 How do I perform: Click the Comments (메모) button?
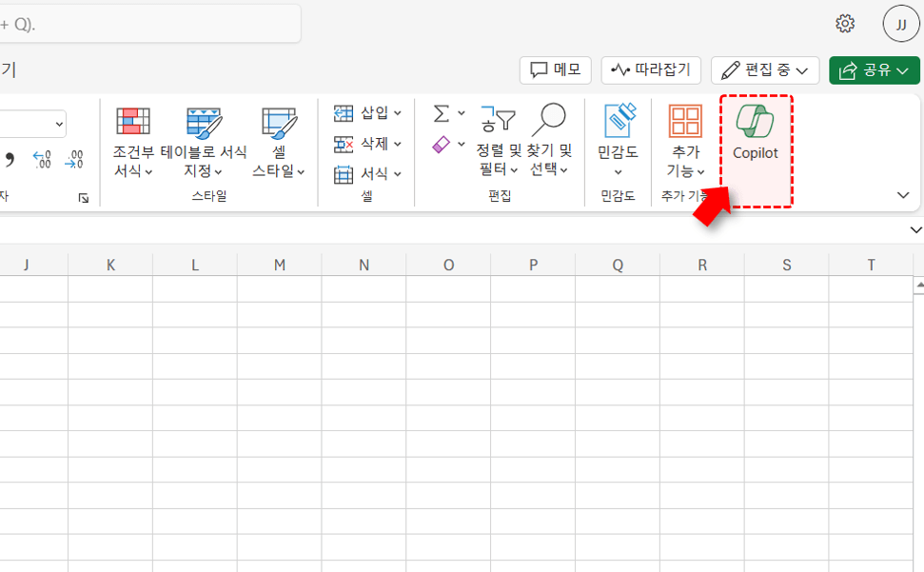pyautogui.click(x=556, y=70)
